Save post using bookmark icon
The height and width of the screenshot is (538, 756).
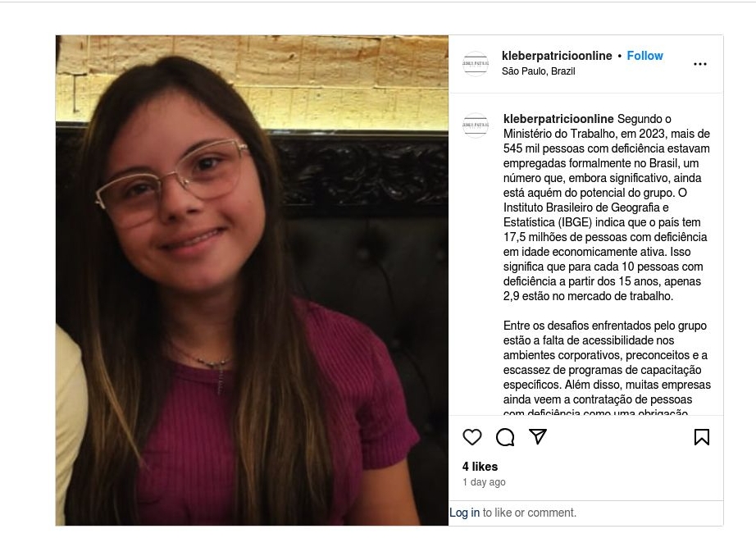click(x=702, y=437)
